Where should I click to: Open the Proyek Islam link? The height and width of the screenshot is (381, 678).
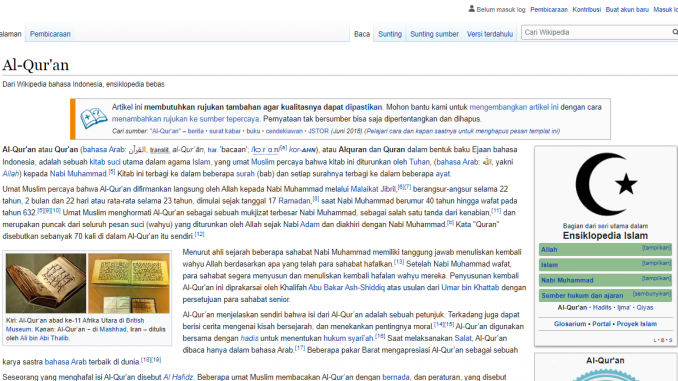(x=636, y=323)
